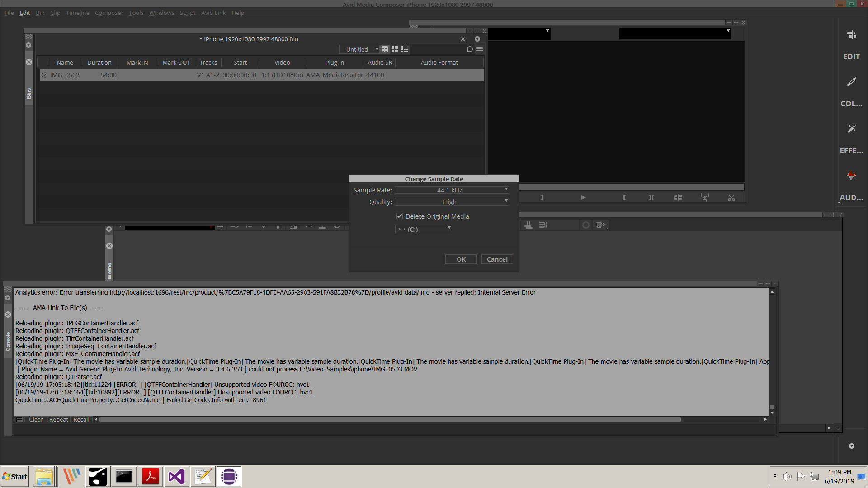Screen dimensions: 868x488
Task: Click the Lift icon in monitor toolbar
Action: click(704, 197)
